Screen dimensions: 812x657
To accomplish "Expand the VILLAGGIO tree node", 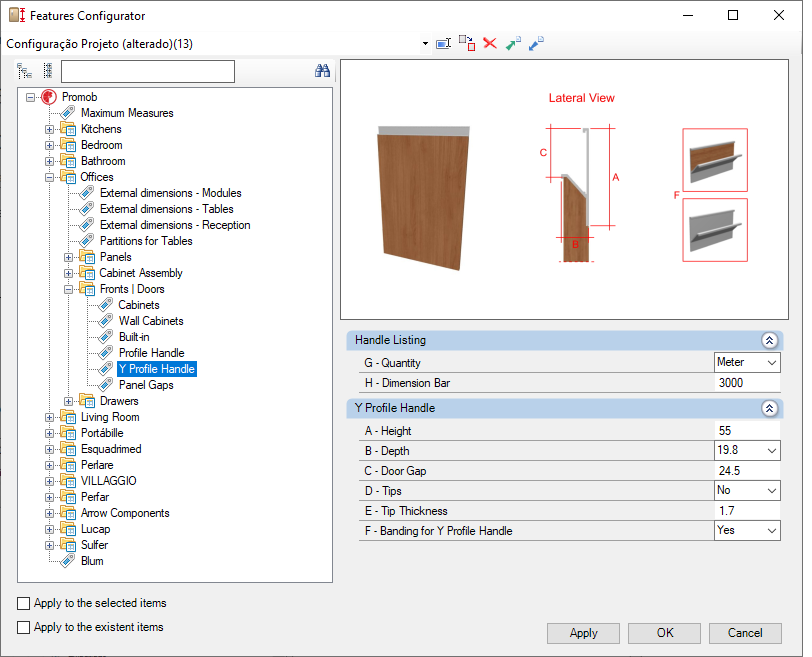I will coord(49,481).
